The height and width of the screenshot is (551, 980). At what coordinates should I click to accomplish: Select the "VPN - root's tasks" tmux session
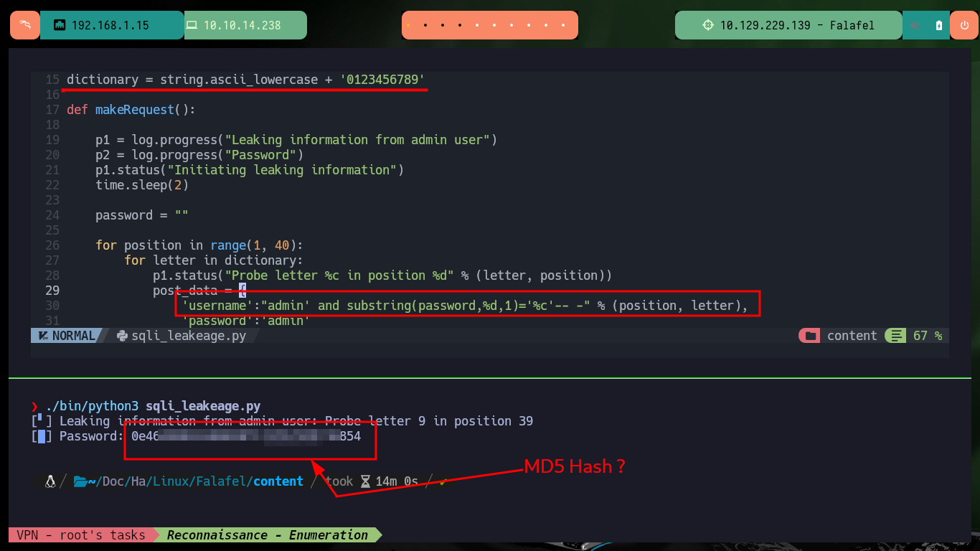(x=80, y=535)
